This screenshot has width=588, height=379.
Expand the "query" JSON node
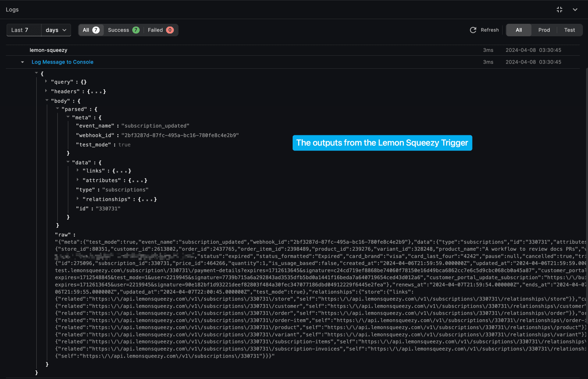[46, 81]
